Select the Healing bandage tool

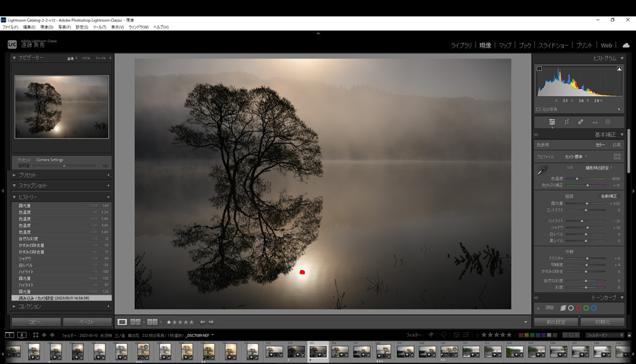click(581, 122)
